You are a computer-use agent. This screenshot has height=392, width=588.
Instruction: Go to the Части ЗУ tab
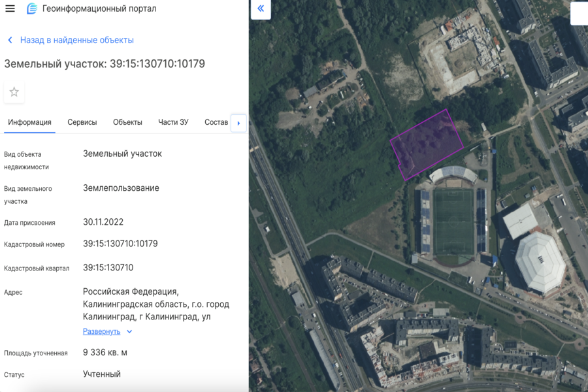point(173,122)
